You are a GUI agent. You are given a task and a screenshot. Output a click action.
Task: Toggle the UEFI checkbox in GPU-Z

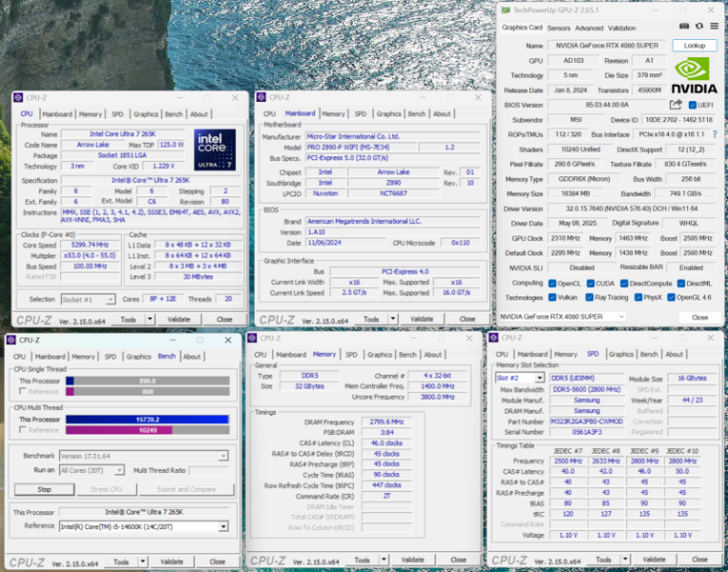(693, 105)
